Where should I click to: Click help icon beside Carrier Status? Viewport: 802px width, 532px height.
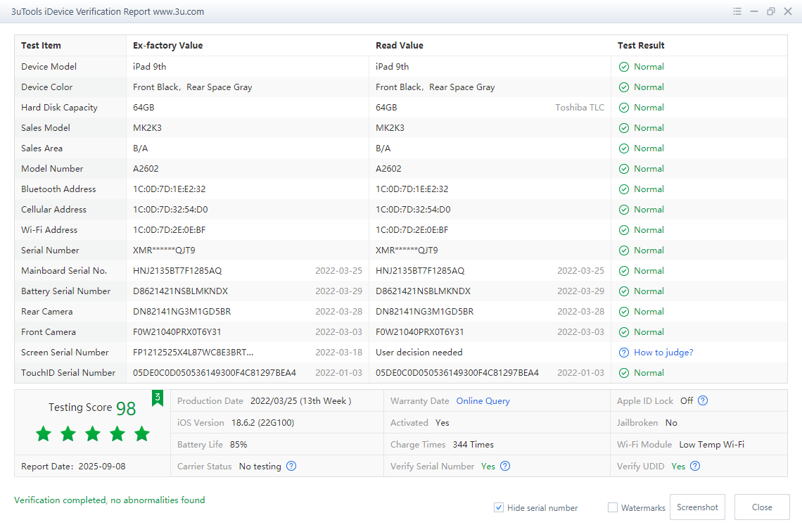coord(291,467)
